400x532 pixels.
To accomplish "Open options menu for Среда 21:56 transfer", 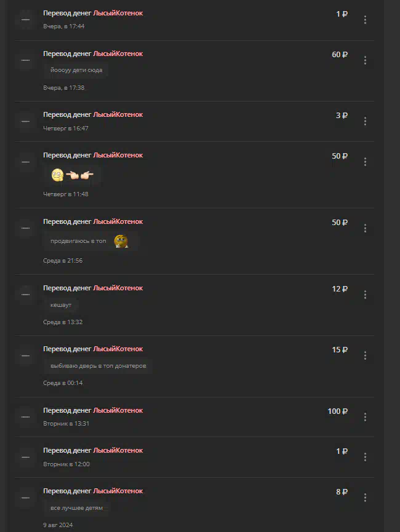I will click(365, 228).
